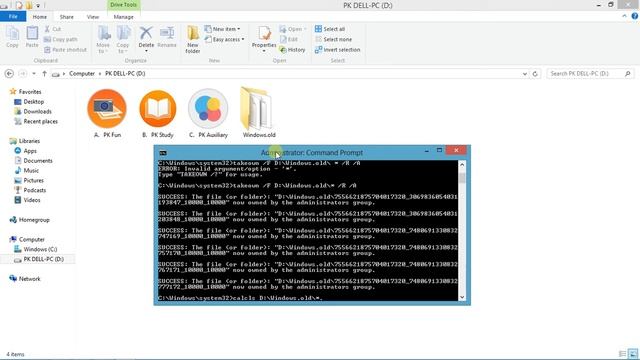Select Windows (C:) drive in navigation pane

(x=40, y=249)
